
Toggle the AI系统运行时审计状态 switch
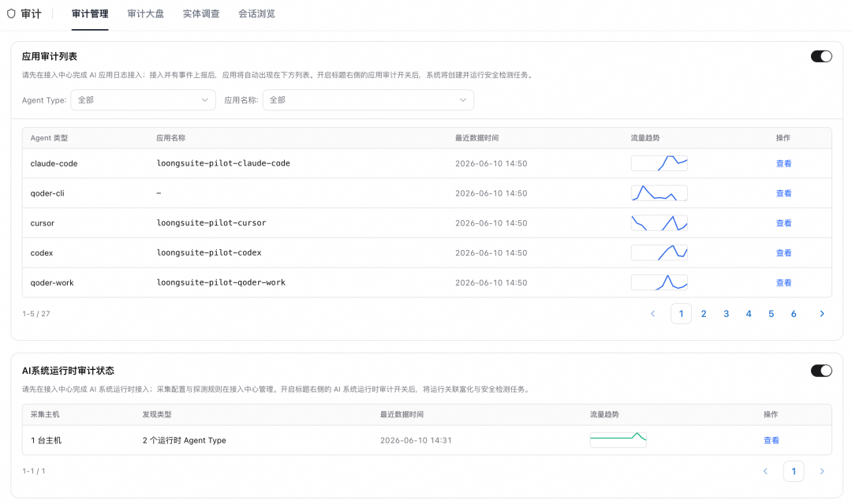[821, 371]
